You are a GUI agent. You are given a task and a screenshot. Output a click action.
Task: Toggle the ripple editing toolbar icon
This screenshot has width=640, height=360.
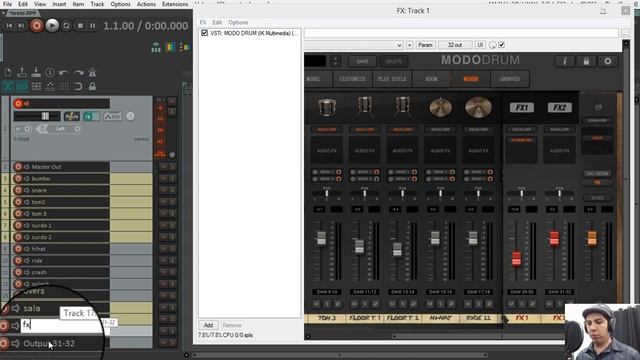coord(36,87)
